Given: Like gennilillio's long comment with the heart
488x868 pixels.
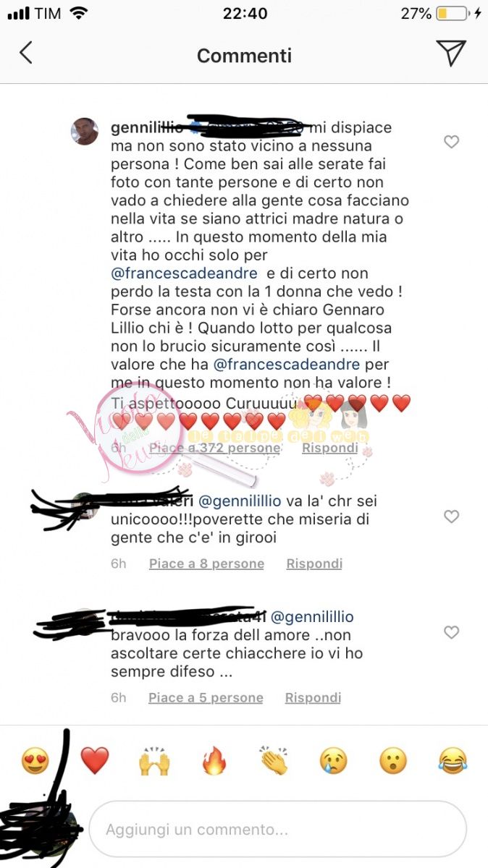Looking at the screenshot, I should (451, 142).
